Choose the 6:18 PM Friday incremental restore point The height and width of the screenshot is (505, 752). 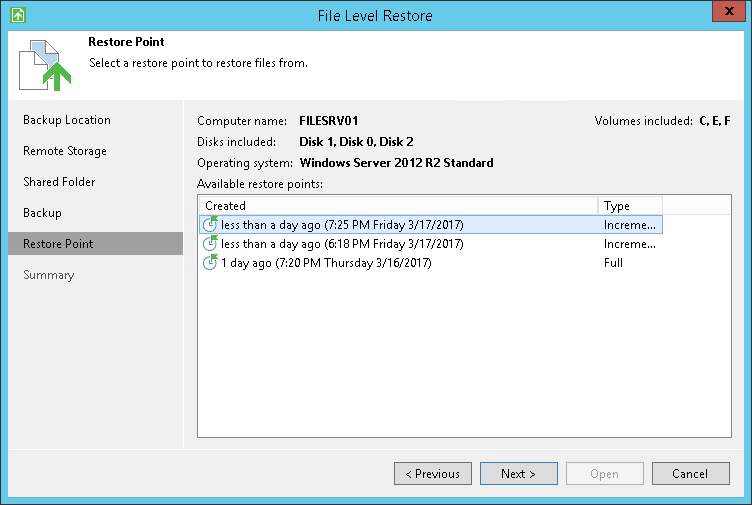pyautogui.click(x=342, y=244)
